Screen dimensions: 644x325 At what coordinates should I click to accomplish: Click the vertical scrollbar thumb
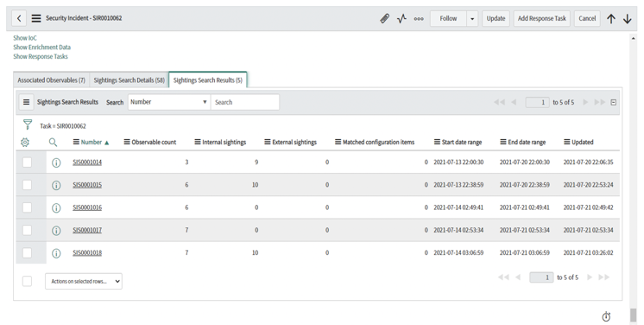[x=634, y=315]
